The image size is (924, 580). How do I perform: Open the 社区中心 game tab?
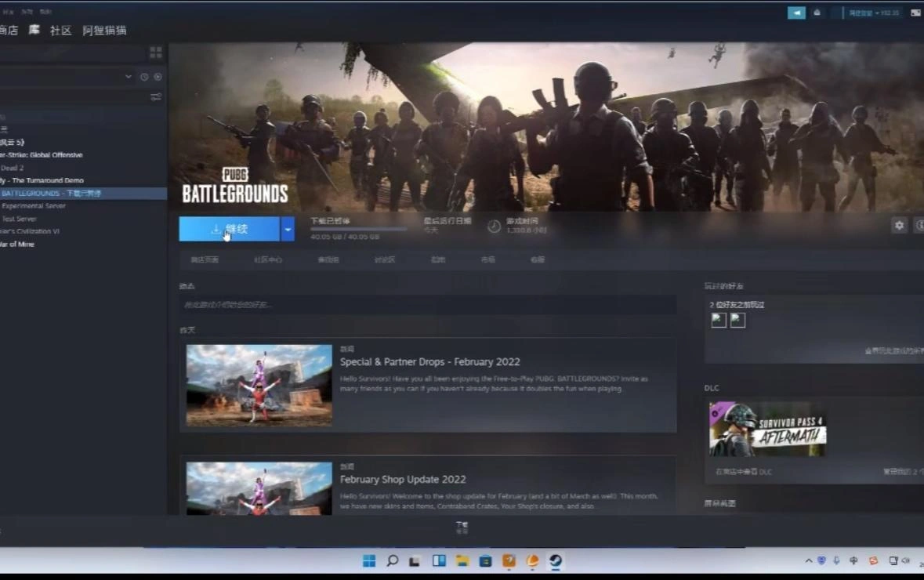(x=268, y=260)
